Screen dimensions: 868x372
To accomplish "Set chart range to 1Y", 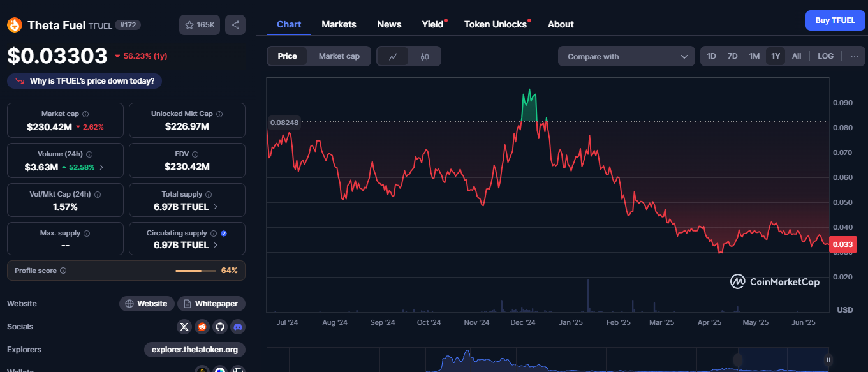I will coord(776,56).
